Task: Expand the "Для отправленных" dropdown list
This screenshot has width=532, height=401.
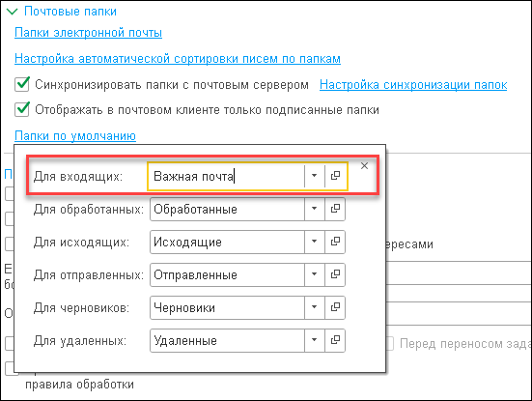Action: click(x=314, y=274)
